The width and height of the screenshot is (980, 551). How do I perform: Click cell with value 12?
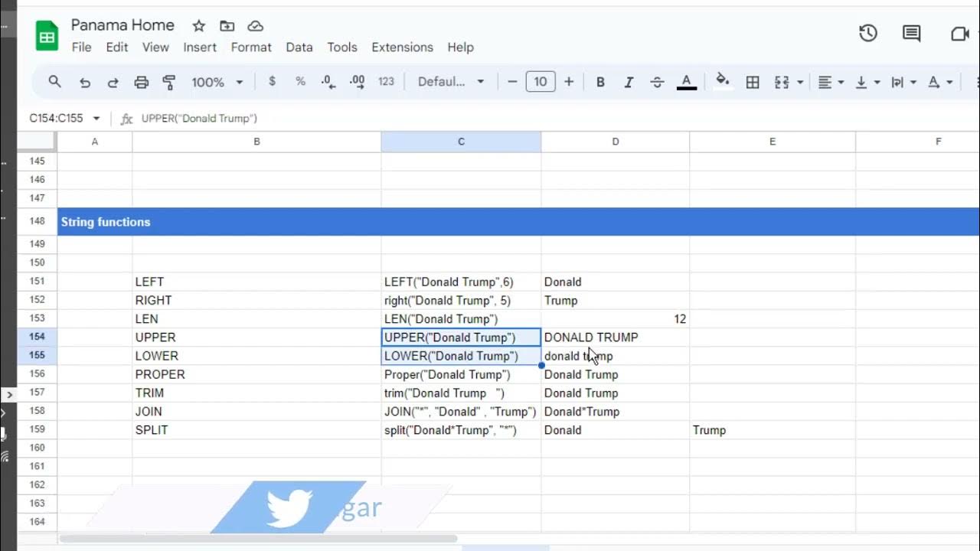(616, 318)
